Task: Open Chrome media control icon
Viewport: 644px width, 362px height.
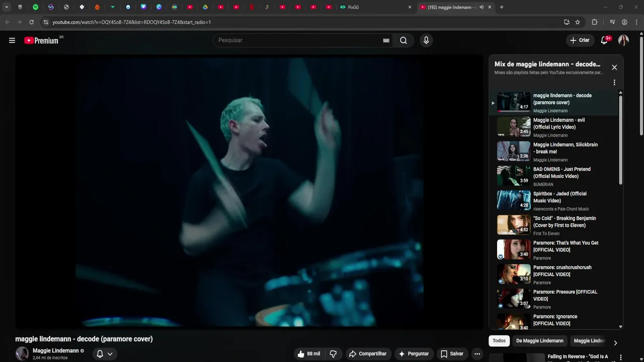Action: pyautogui.click(x=612, y=22)
